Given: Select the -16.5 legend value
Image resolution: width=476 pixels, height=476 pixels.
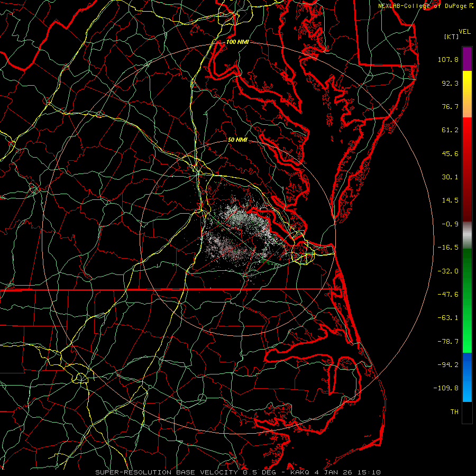Looking at the screenshot, I should click(x=448, y=248).
